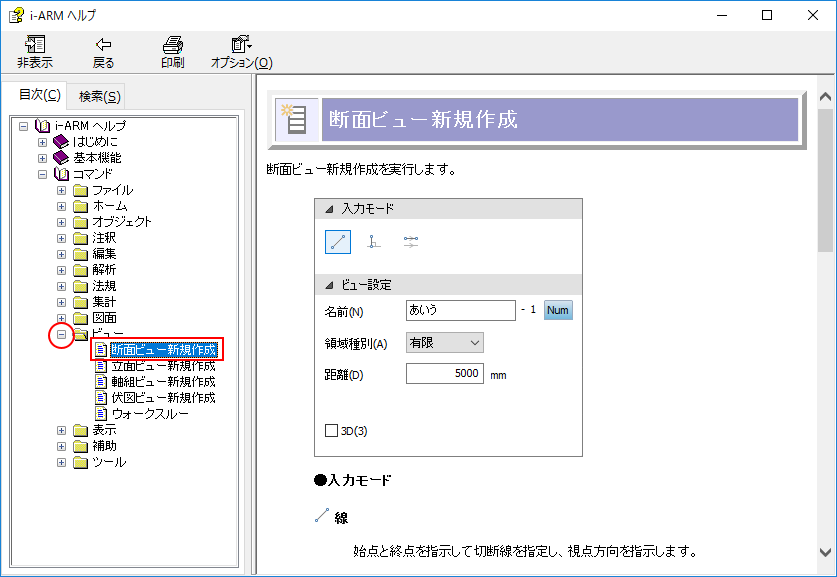Expand the ファイル folder node
The image size is (837, 577).
pyautogui.click(x=61, y=190)
